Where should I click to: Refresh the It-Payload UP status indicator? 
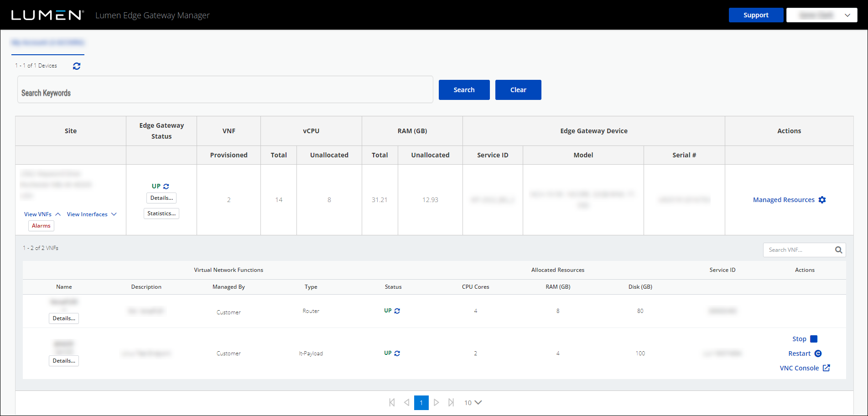click(x=397, y=353)
